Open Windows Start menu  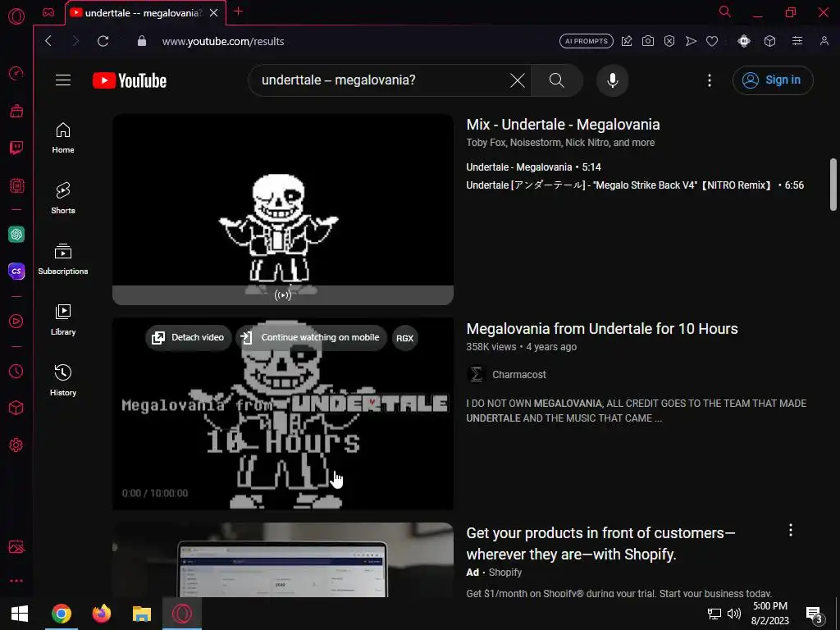20,614
